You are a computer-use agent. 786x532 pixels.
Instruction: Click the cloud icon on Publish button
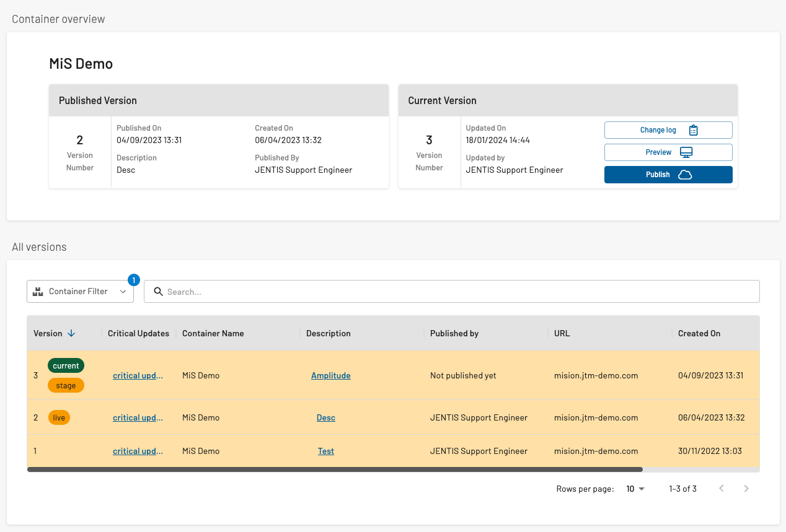pyautogui.click(x=684, y=175)
